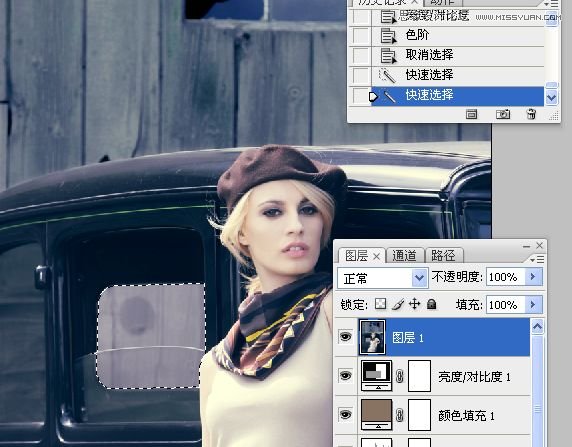This screenshot has width=572, height=447.
Task: Click the 图层 1 layer thumbnail
Action: coord(372,337)
